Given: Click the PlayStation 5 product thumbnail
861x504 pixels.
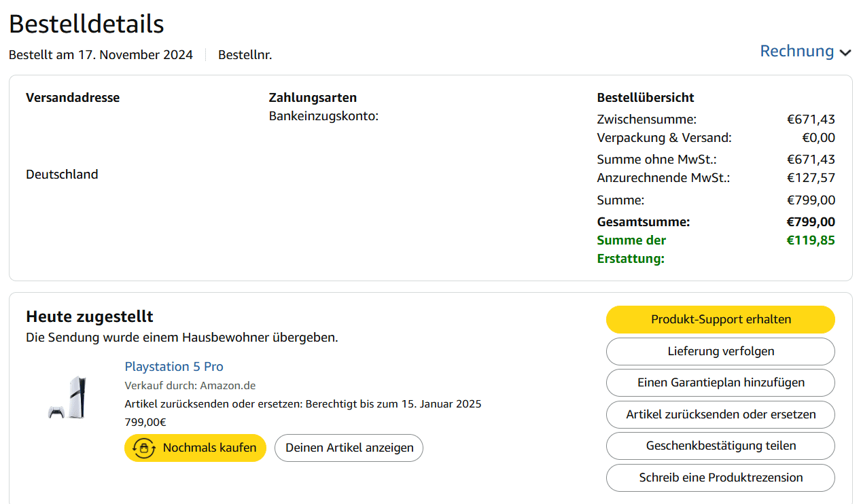Looking at the screenshot, I should [x=67, y=397].
